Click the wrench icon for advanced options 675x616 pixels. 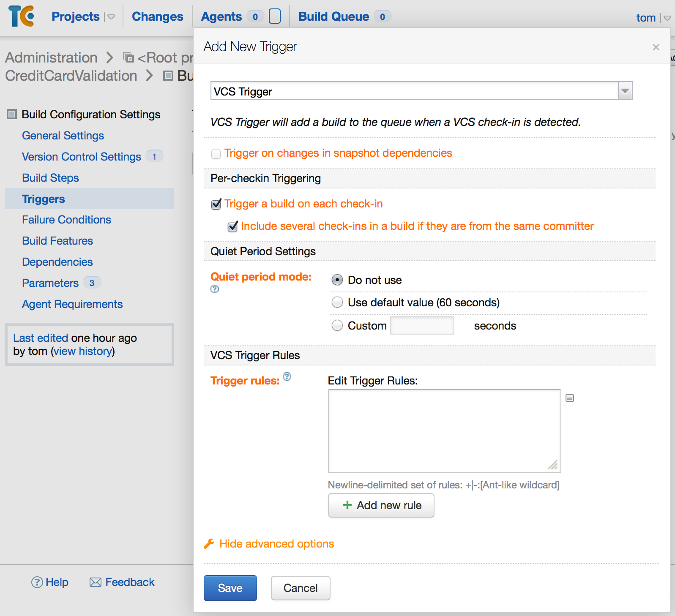point(209,544)
